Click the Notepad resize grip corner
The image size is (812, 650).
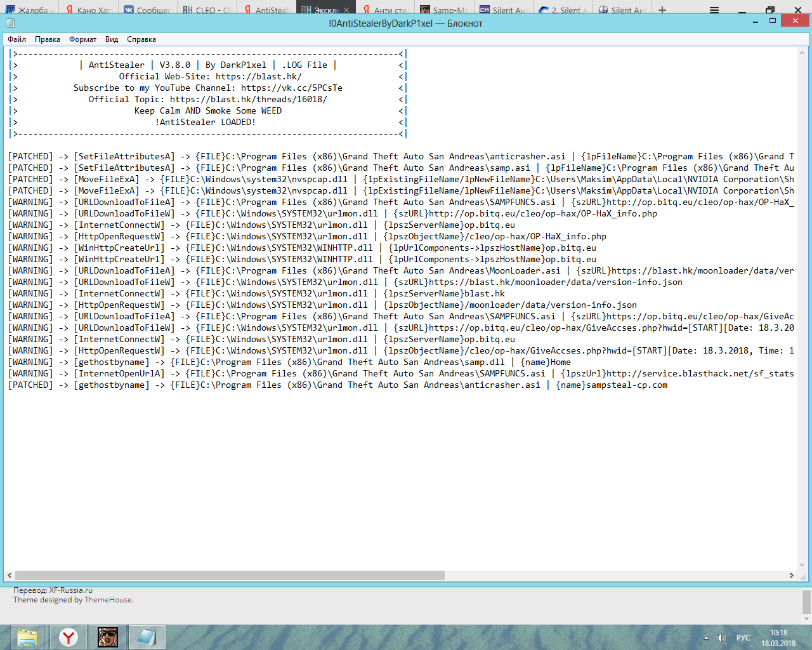click(x=802, y=576)
